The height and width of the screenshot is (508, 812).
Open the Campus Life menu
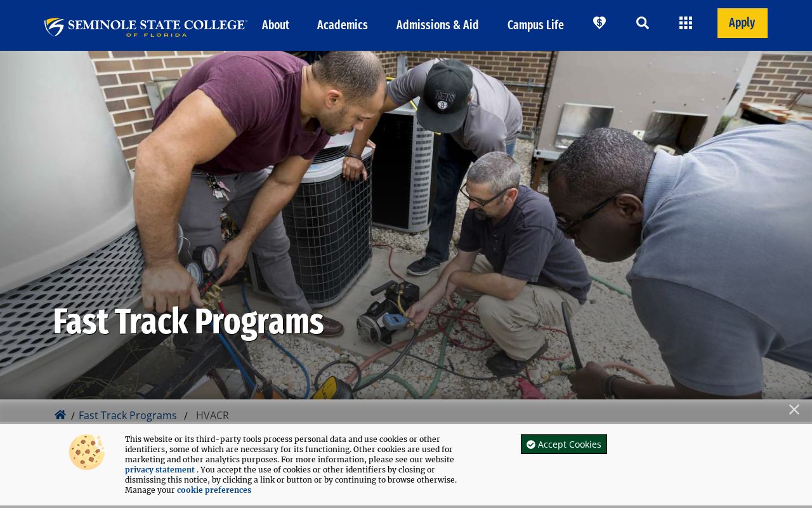point(535,25)
